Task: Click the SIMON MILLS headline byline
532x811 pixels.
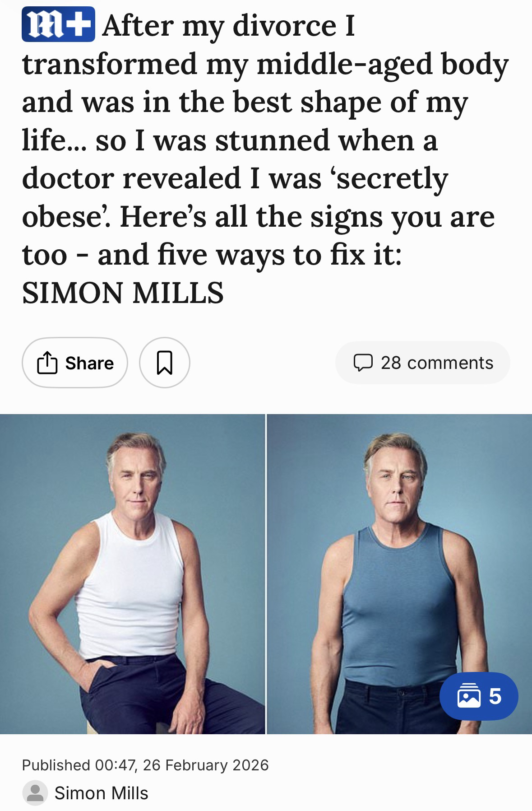Action: pyautogui.click(x=123, y=293)
